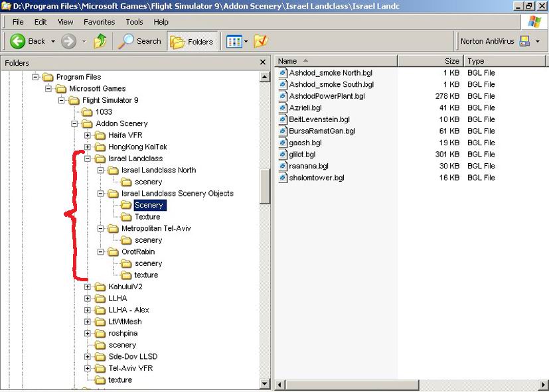Select the glilot.bgl file icon
The image size is (549, 392).
pos(283,155)
